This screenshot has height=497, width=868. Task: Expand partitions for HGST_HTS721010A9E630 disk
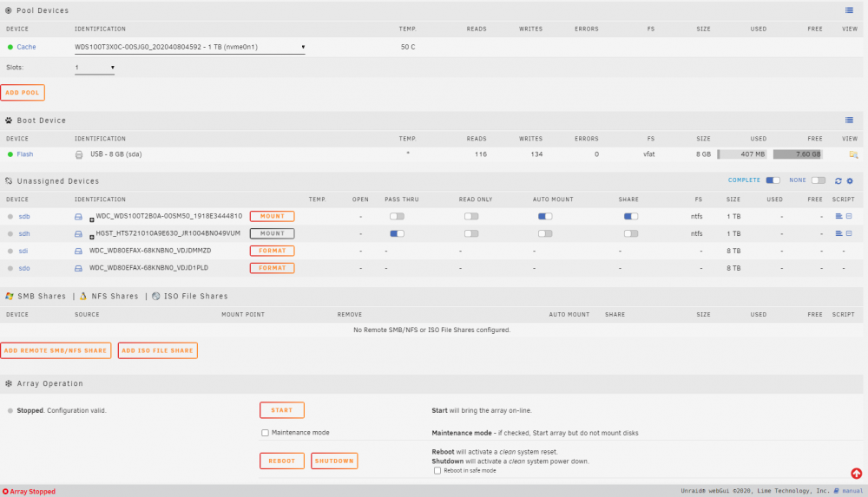coord(92,237)
